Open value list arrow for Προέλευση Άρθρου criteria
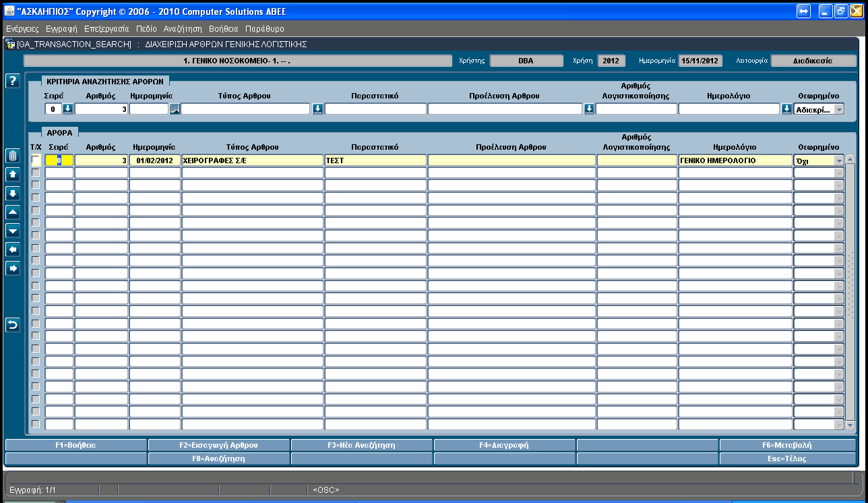Image resolution: width=868 pixels, height=503 pixels. (x=589, y=109)
